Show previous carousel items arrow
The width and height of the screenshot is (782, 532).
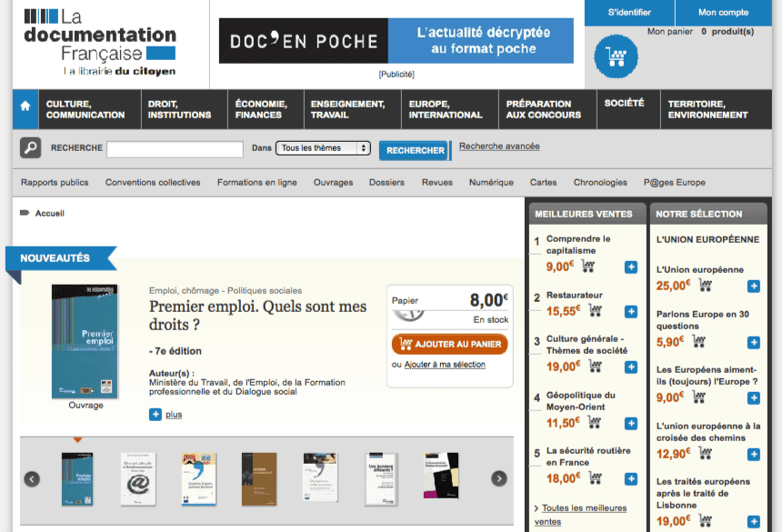(32, 479)
